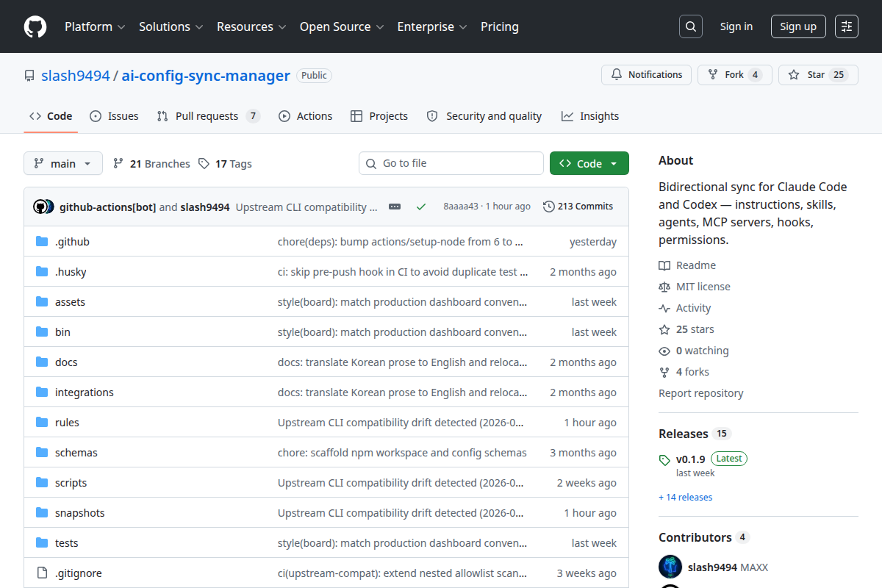Viewport: 882px width, 588px height.
Task: Click the .github folder icon
Action: [42, 242]
